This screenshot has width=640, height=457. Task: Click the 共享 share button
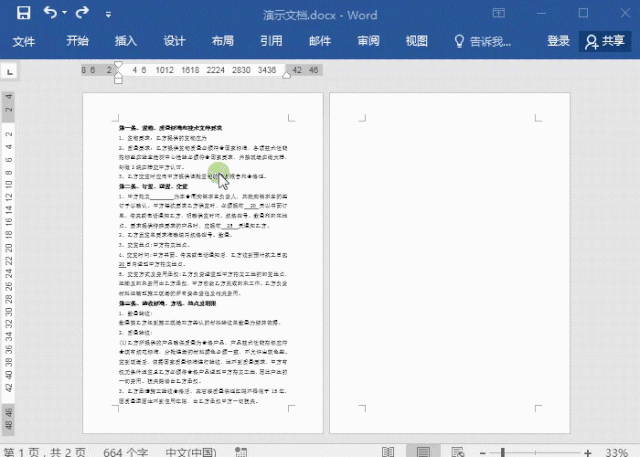[605, 41]
